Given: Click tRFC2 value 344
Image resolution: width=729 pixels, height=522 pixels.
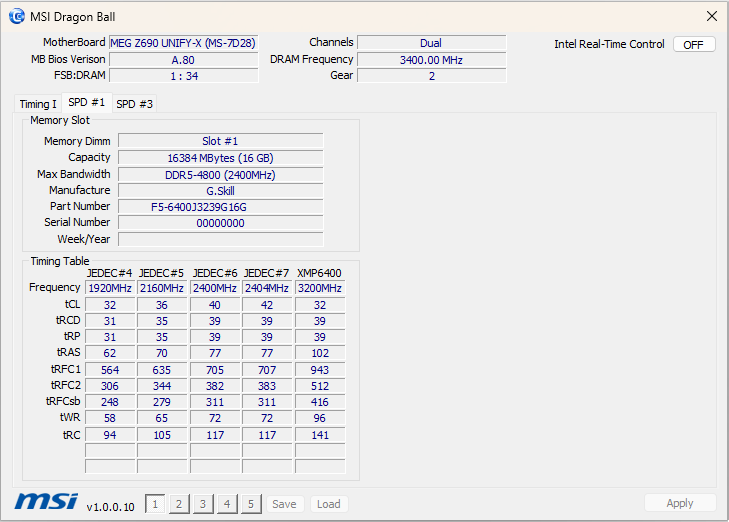Looking at the screenshot, I should pyautogui.click(x=162, y=386).
